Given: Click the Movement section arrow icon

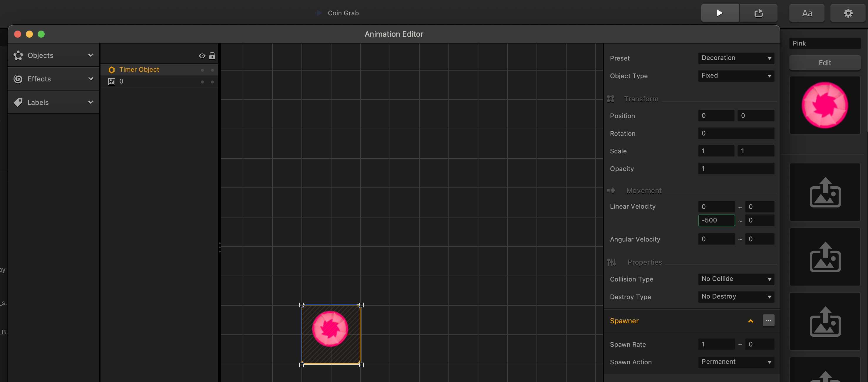Looking at the screenshot, I should pos(611,191).
